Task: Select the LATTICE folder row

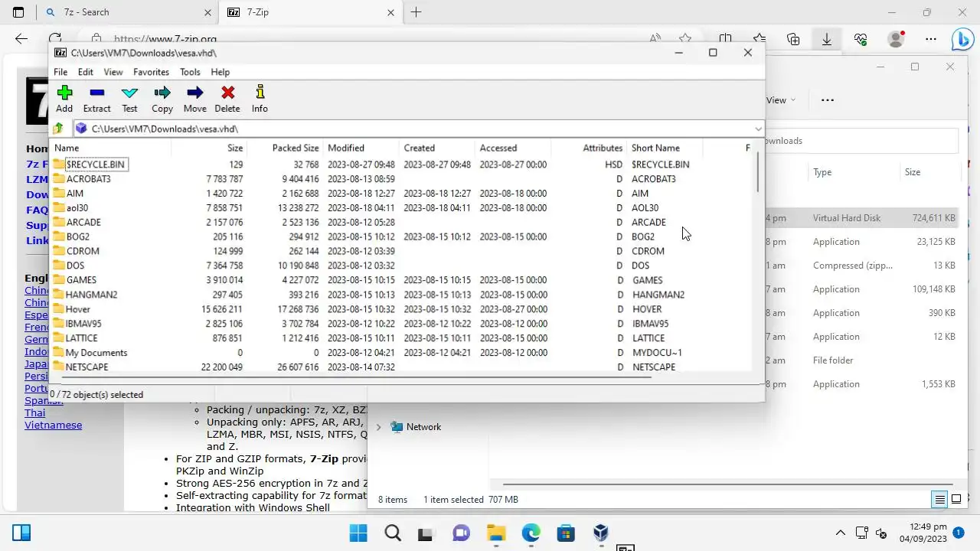Action: 402,338
